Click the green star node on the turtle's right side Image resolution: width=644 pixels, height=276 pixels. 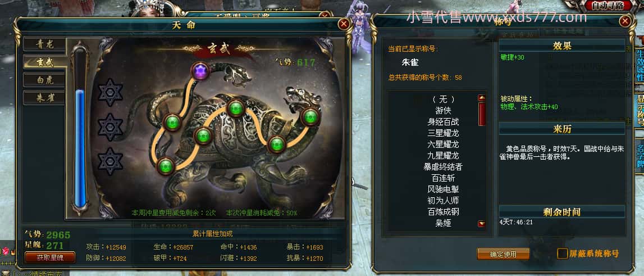[277, 144]
